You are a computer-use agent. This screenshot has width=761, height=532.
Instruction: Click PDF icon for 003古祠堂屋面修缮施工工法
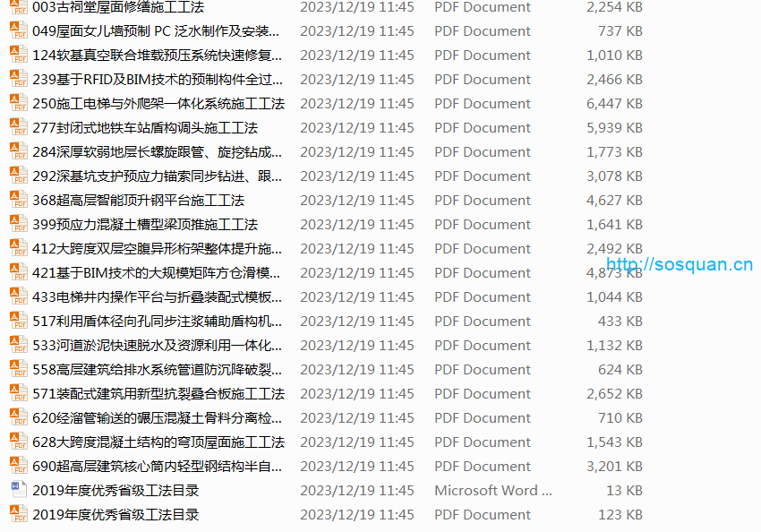point(18,7)
